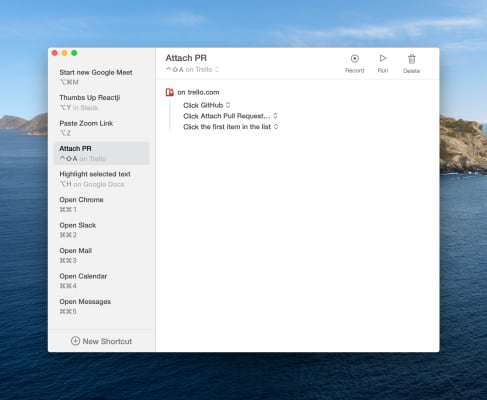Viewport: 487px width, 400px height.
Task: Click the plus icon for New Shortcut
Action: click(x=75, y=341)
